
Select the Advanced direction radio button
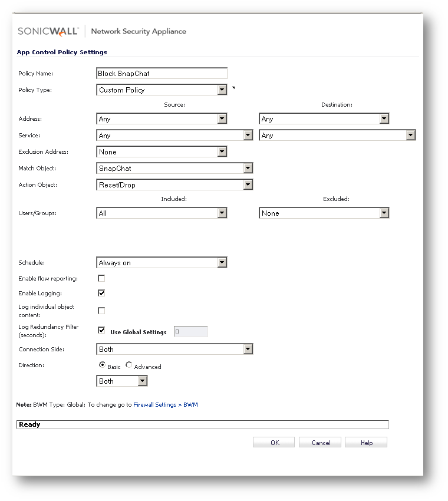pos(129,365)
